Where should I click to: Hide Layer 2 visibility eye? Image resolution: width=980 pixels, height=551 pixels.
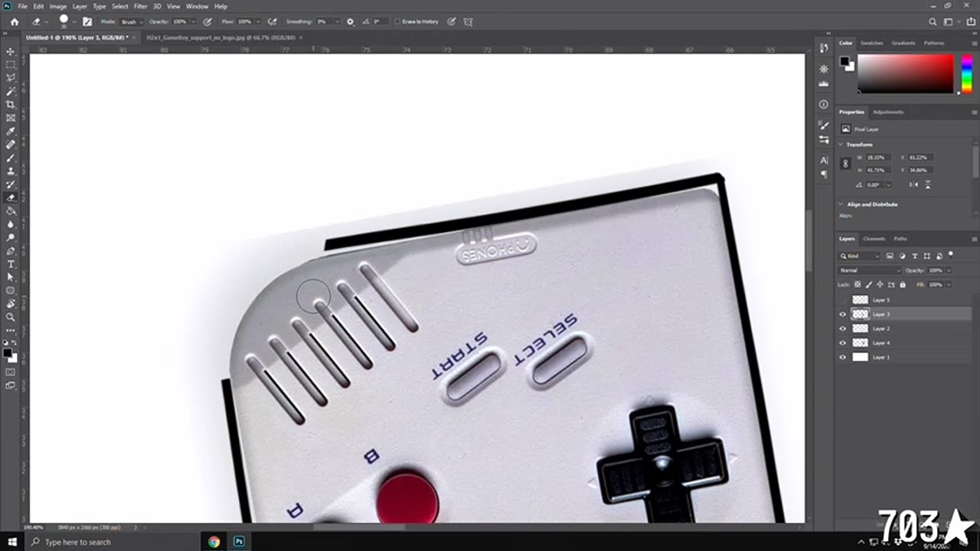[843, 328]
